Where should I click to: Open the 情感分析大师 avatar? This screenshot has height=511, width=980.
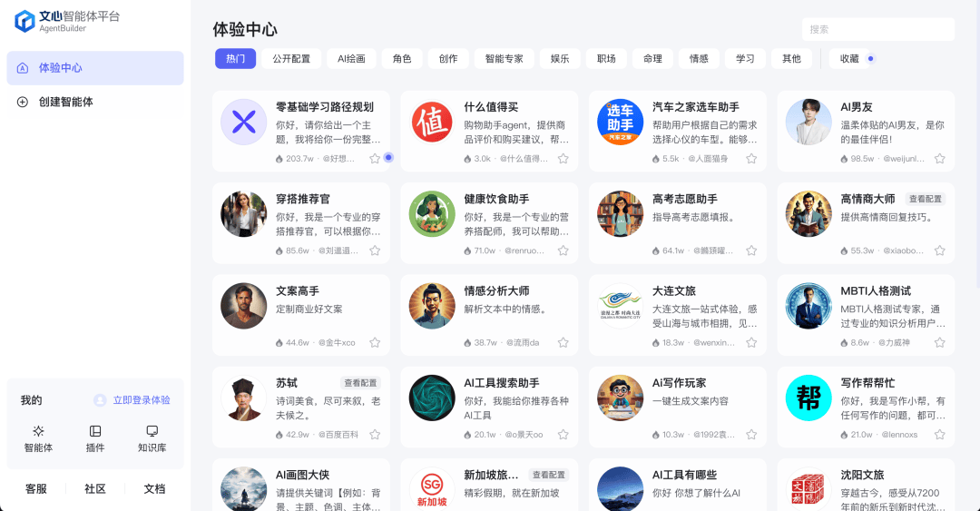pos(432,306)
